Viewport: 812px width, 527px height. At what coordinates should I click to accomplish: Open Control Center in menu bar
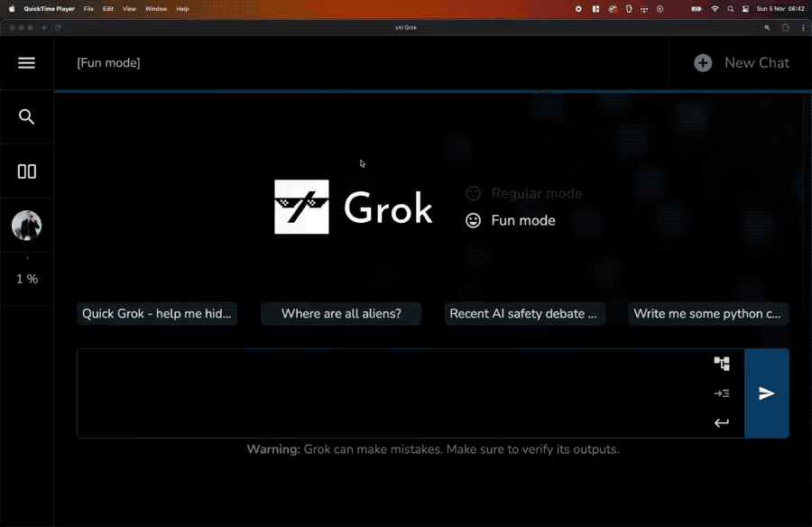coord(746,9)
